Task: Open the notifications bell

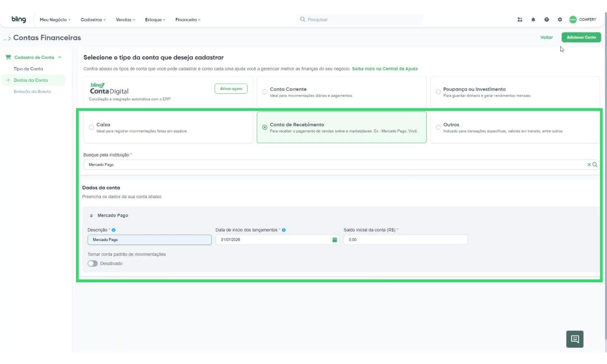Action: point(533,19)
